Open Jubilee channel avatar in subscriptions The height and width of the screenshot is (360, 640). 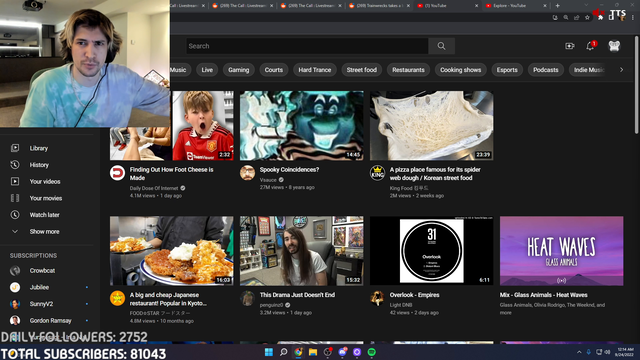tap(15, 287)
